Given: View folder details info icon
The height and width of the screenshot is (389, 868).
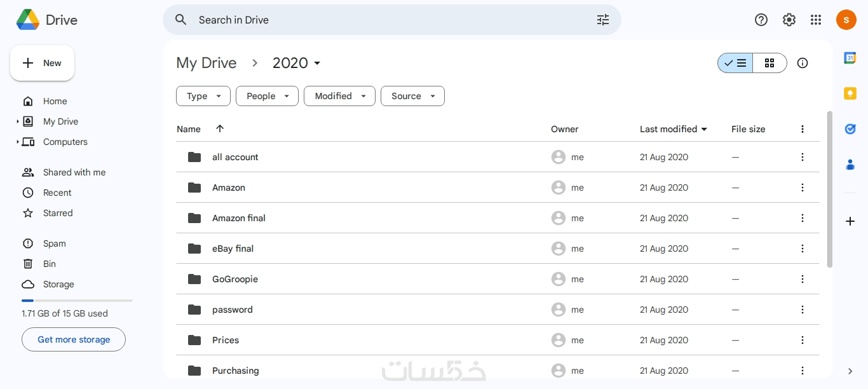Looking at the screenshot, I should pyautogui.click(x=803, y=63).
